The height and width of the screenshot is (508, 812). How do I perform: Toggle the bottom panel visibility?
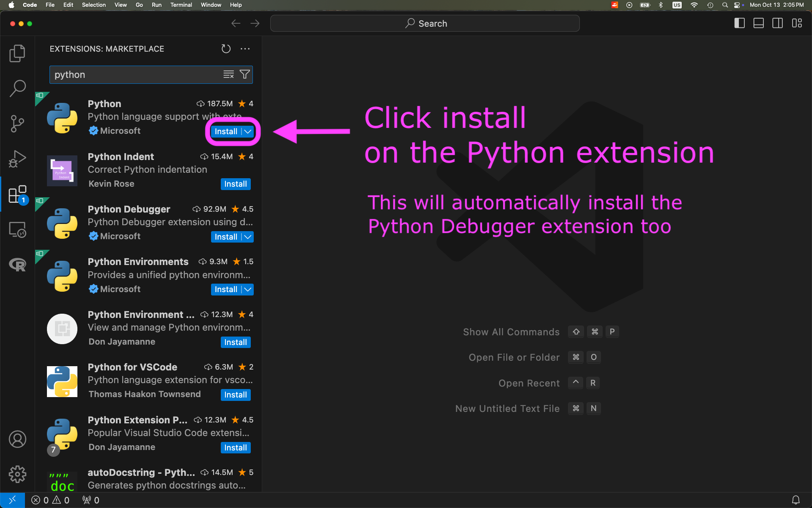pyautogui.click(x=758, y=23)
